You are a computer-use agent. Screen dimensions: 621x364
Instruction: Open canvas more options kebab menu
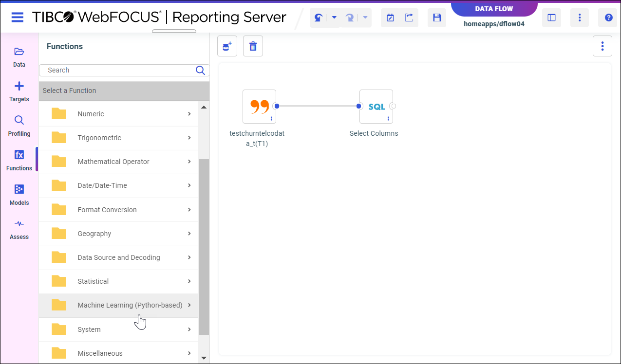[602, 46]
